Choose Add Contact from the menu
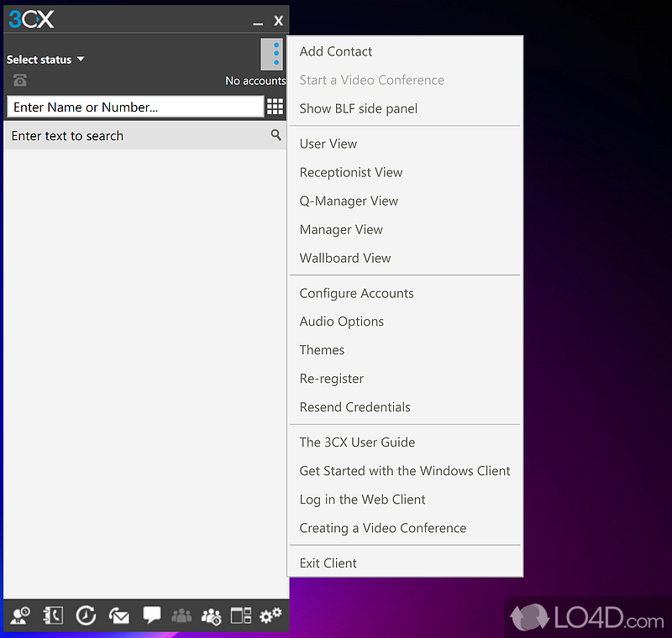The width and height of the screenshot is (672, 638). point(336,51)
